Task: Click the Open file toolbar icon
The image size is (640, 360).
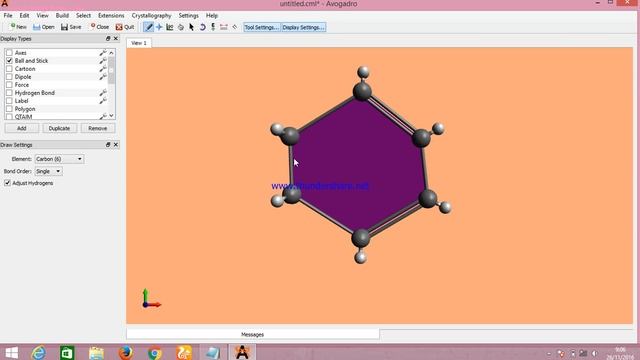Action: point(44,27)
